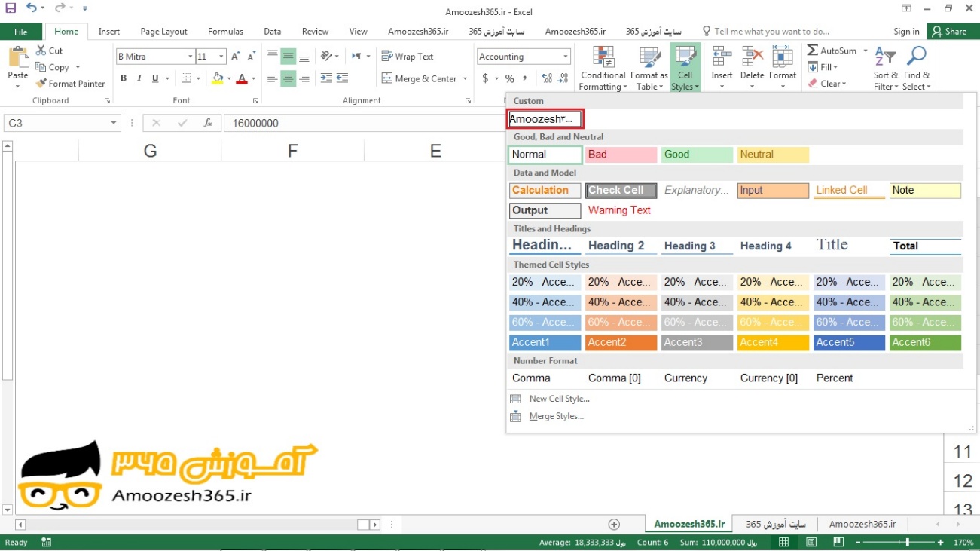The width and height of the screenshot is (980, 551).
Task: Click the Format Painter icon
Action: coord(41,84)
